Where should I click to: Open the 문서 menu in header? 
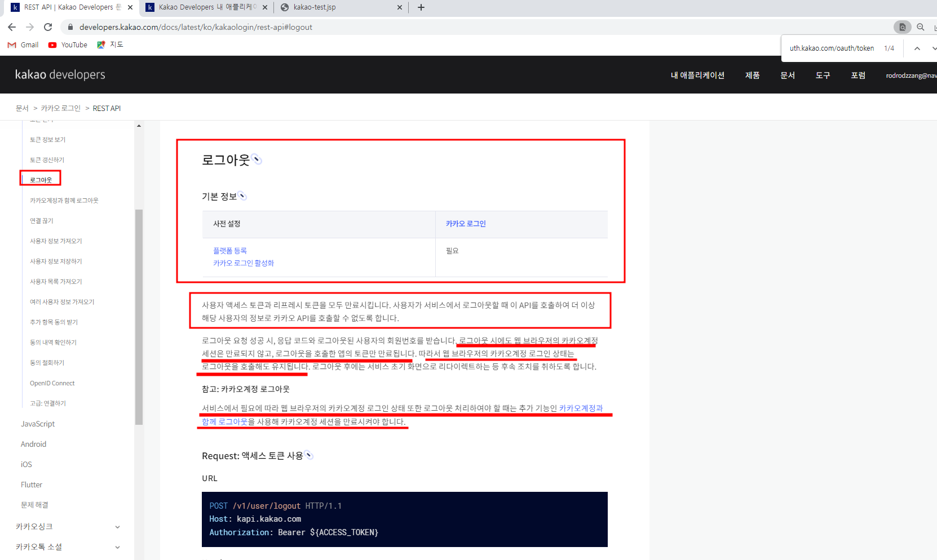tap(788, 75)
